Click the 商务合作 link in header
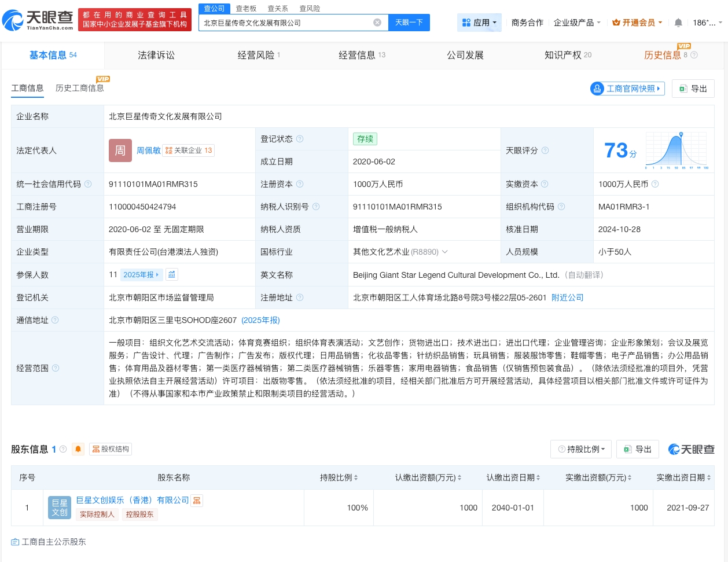The image size is (728, 562). tap(527, 23)
